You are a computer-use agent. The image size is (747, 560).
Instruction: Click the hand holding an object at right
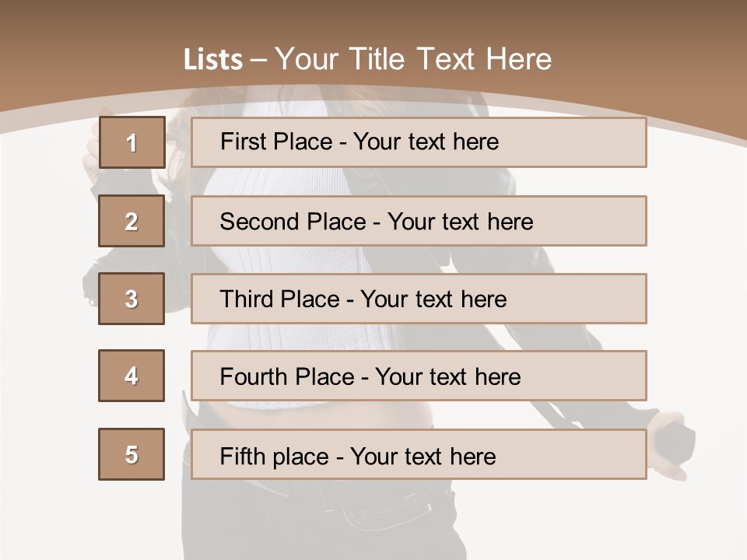[672, 443]
